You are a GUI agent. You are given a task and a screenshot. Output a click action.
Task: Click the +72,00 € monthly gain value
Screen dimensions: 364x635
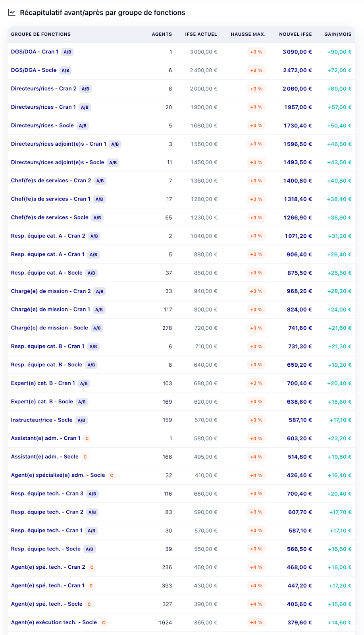[x=339, y=70]
